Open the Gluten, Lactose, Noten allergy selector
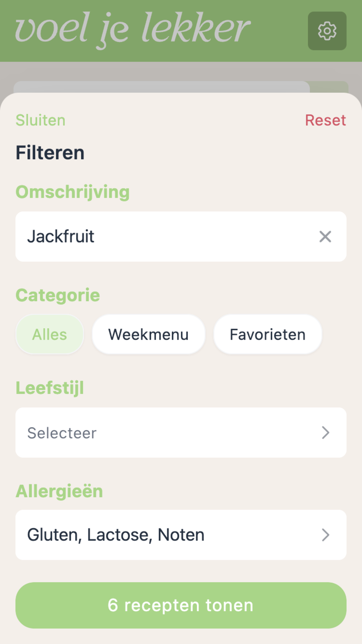 pyautogui.click(x=181, y=535)
